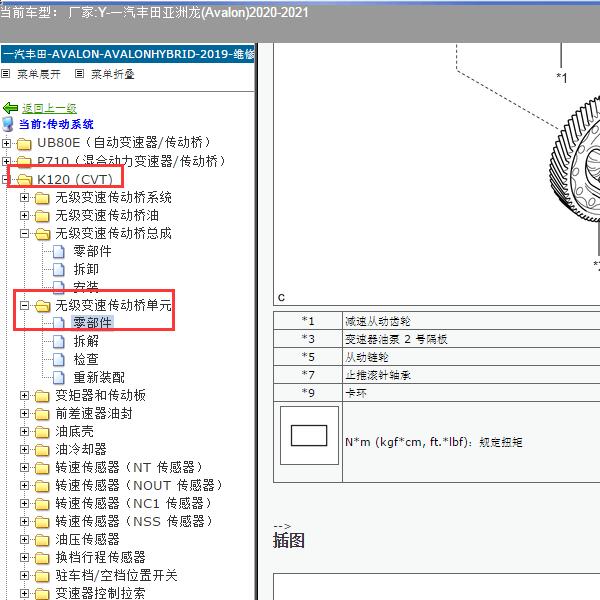Expand 转速传感器（NT 传感器）node
Screen dimensions: 600x600
pos(24,467)
